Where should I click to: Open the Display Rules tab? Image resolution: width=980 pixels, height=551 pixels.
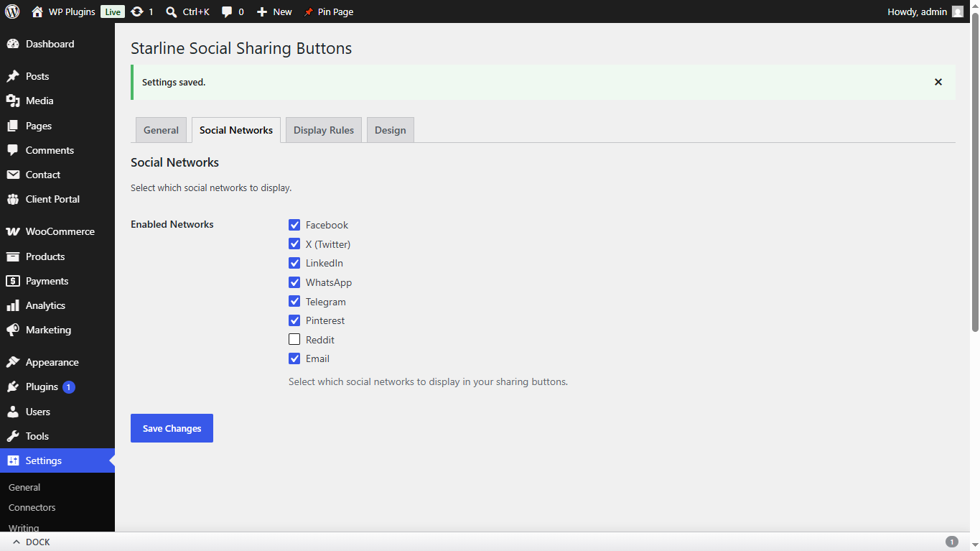coord(324,130)
